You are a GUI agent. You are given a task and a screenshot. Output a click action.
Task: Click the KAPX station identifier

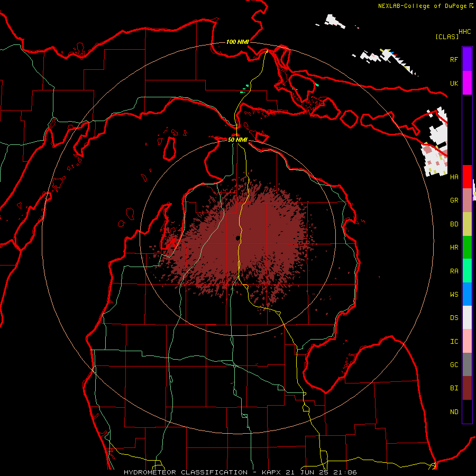(272, 472)
